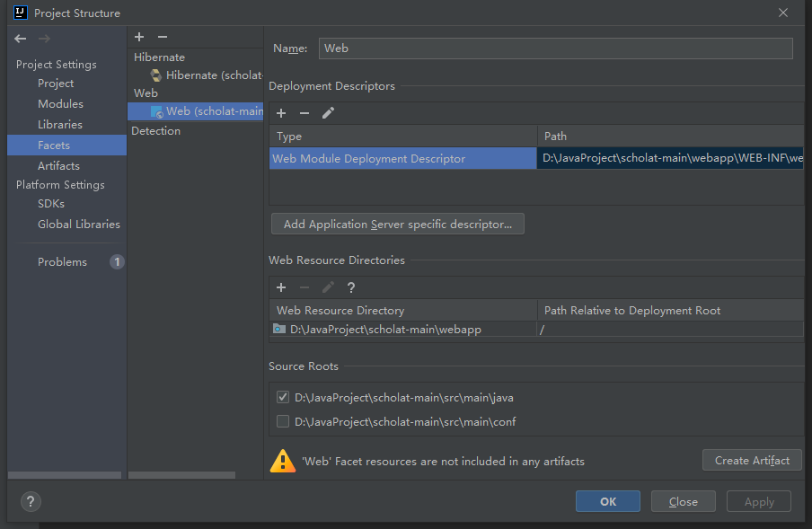Click the '/' deployment root path cell
The width and height of the screenshot is (812, 529).
pyautogui.click(x=670, y=330)
